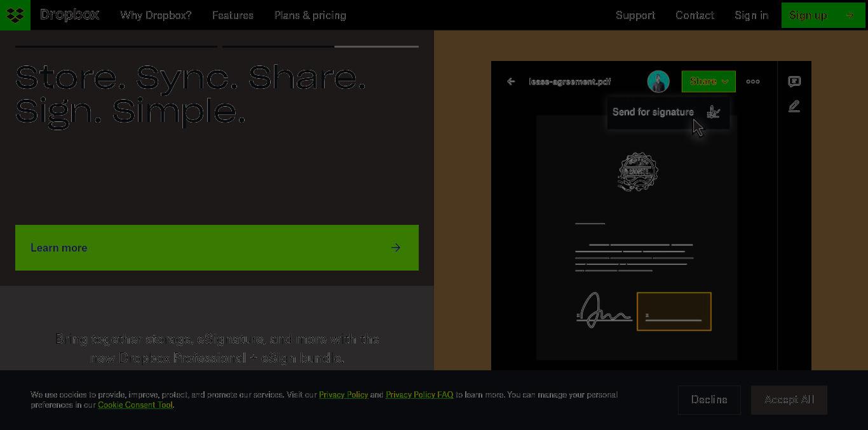Click back arrow beside lease-agreement.pdf
868x430 pixels.
511,81
